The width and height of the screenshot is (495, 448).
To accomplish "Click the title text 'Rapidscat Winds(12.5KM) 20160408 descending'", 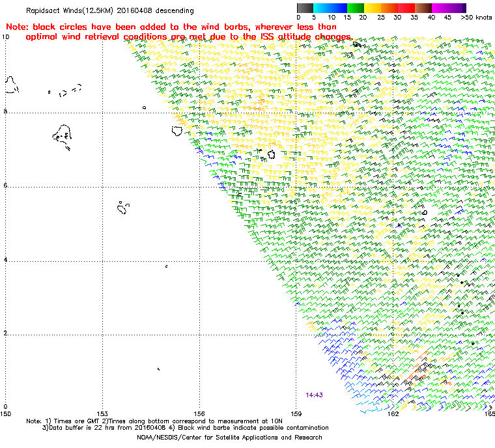I will 110,10.
